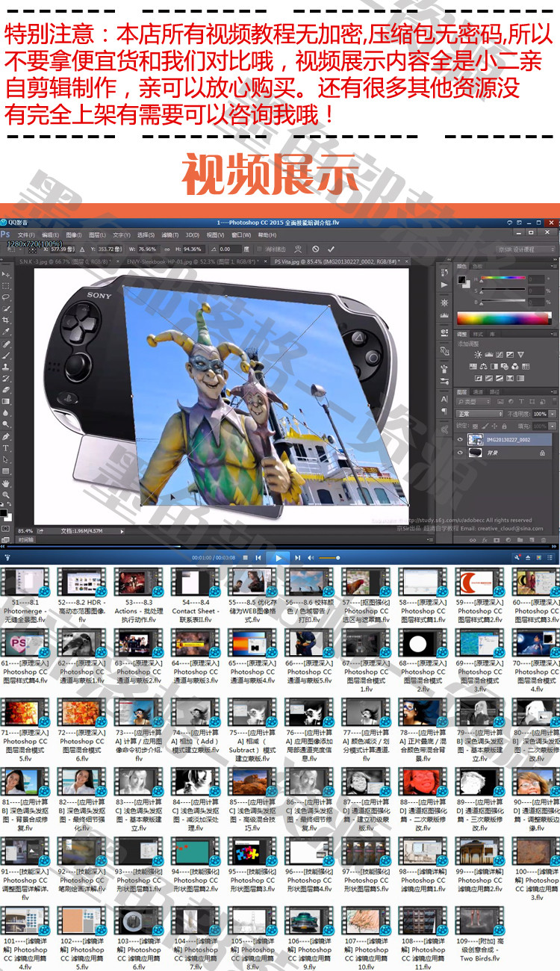
Task: Switch to the 通道 tab in layers panel
Action: click(x=478, y=392)
